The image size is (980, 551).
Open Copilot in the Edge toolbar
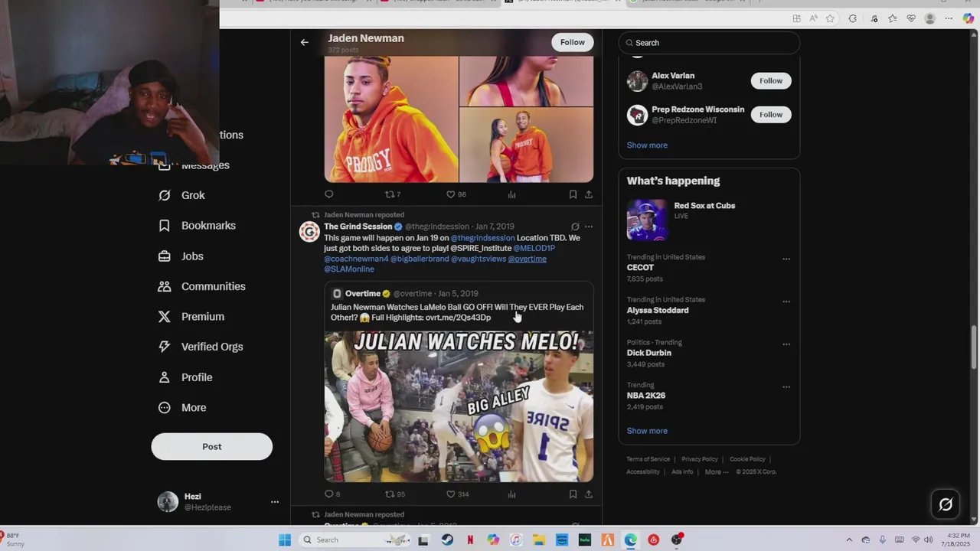coord(969,18)
